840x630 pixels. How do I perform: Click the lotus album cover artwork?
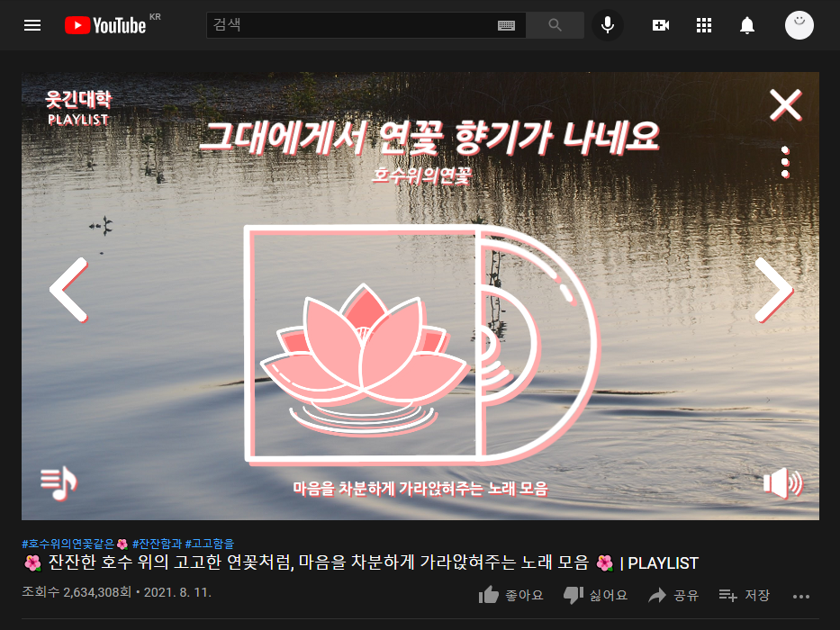363,343
